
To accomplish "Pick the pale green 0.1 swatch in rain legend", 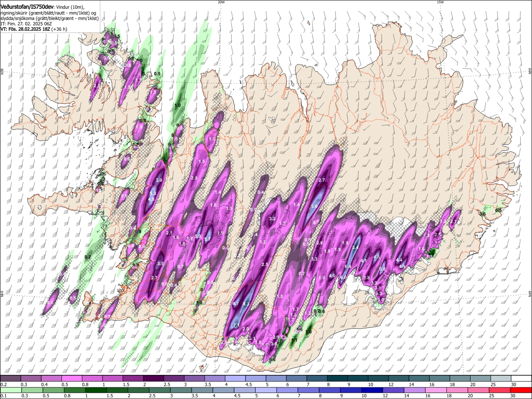I will (11, 390).
